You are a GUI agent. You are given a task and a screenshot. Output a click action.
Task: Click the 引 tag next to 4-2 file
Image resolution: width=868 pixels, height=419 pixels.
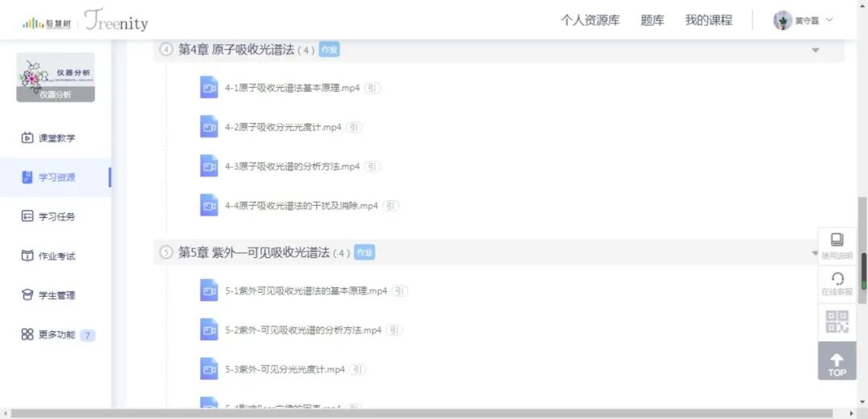coord(354,127)
